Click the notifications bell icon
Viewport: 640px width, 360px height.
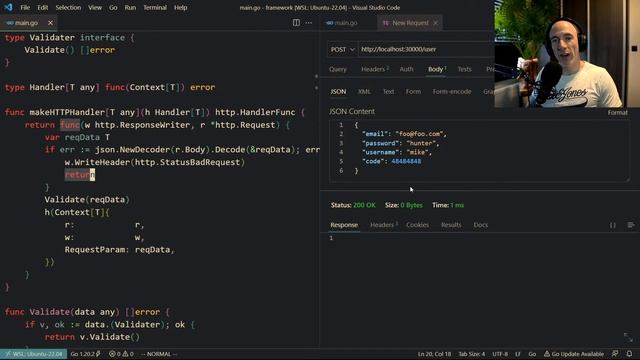pos(629,354)
